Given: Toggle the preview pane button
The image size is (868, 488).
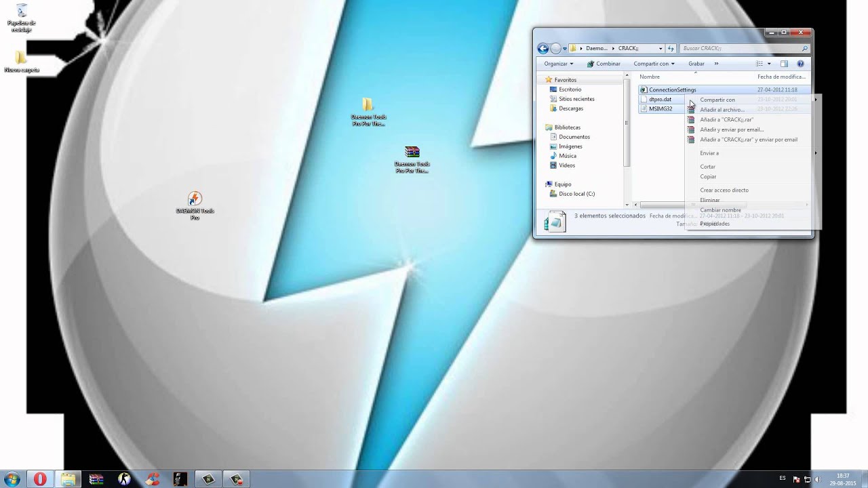Looking at the screenshot, I should [x=784, y=64].
